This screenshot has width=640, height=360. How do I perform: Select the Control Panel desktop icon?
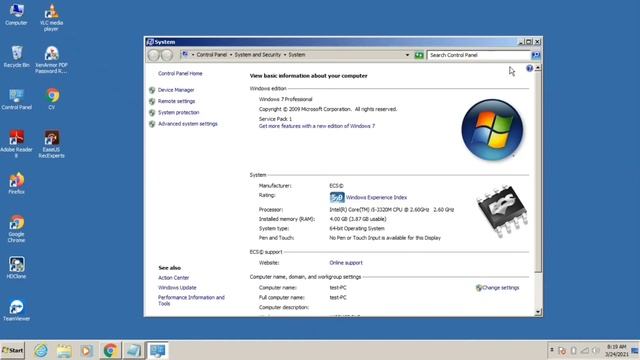coord(16,99)
